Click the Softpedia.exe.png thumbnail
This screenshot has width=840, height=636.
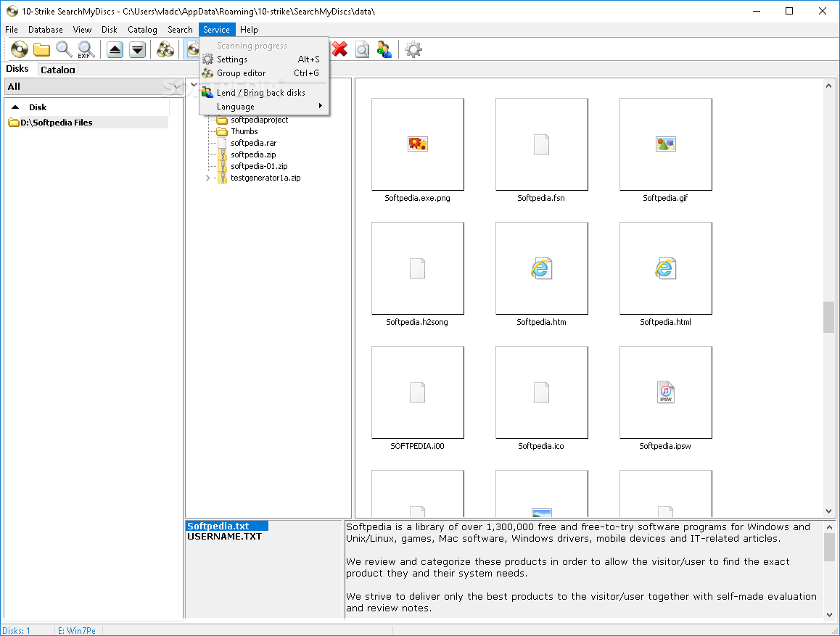coord(417,144)
